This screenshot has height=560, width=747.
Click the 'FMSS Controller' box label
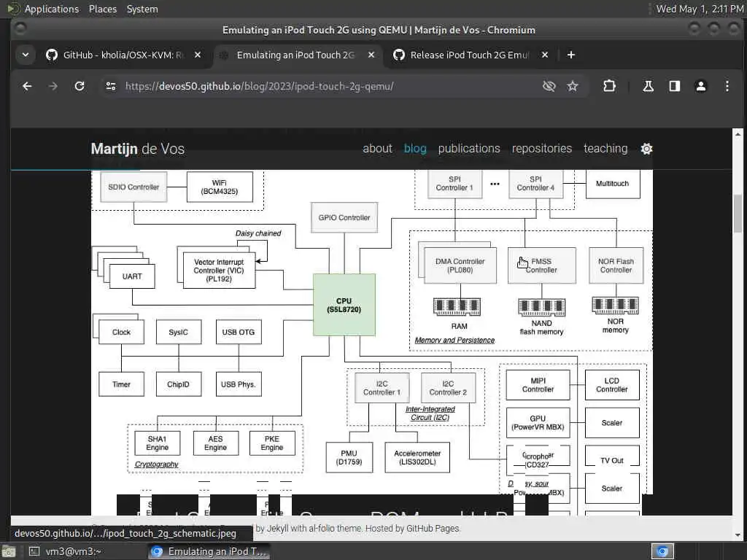pyautogui.click(x=542, y=265)
